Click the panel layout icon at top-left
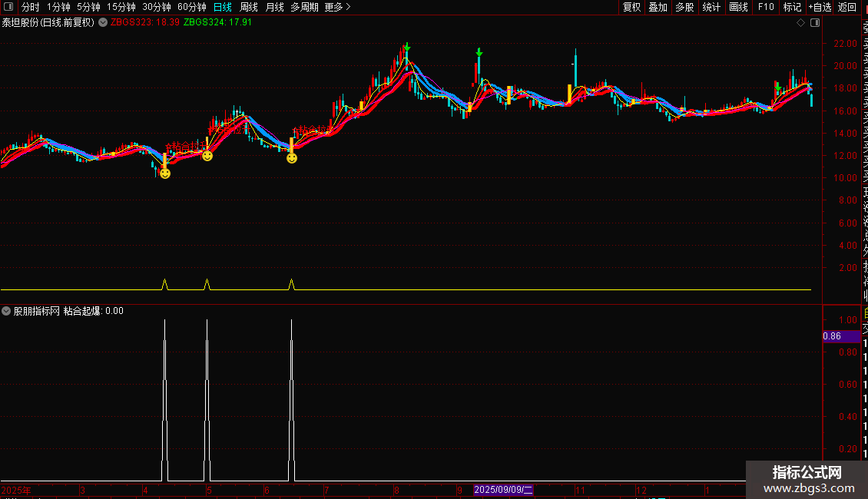868x499 pixels. click(x=9, y=7)
